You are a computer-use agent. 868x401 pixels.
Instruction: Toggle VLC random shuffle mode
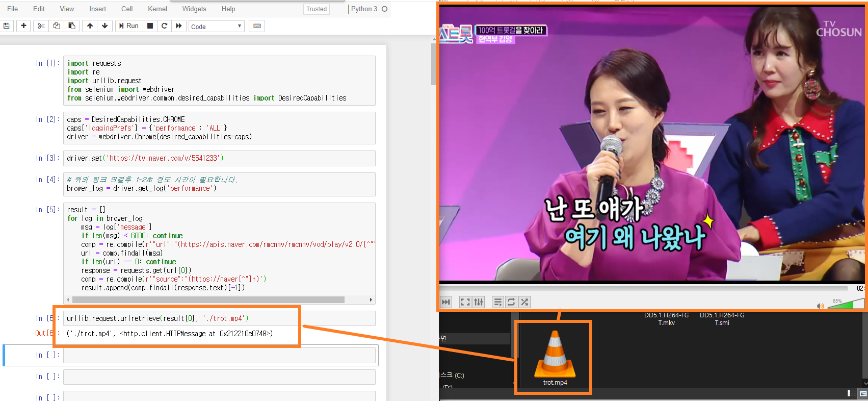coord(524,302)
